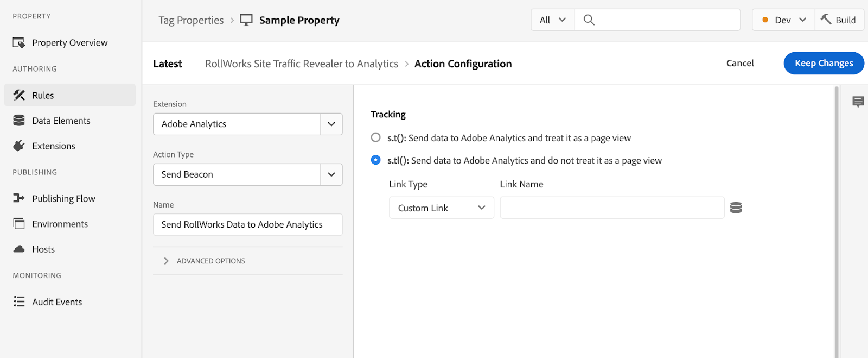This screenshot has height=358, width=868.
Task: Click the Audit Events list icon
Action: tap(19, 302)
